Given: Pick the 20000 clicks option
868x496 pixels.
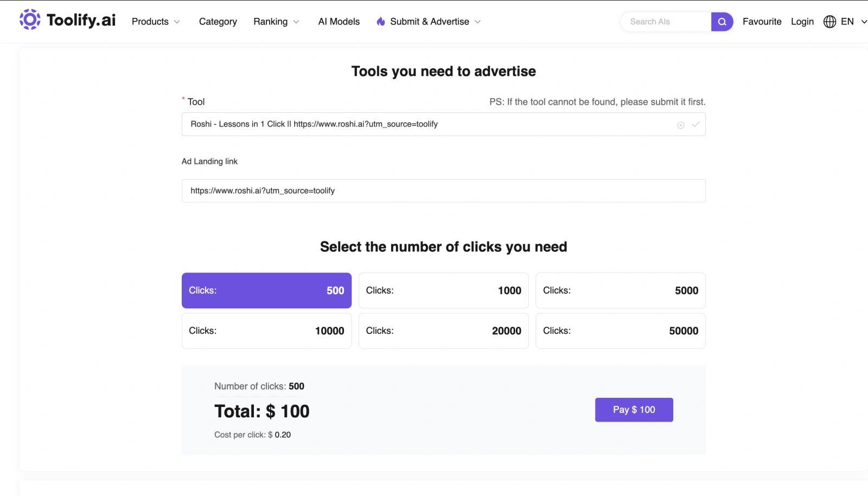Looking at the screenshot, I should click(x=443, y=330).
